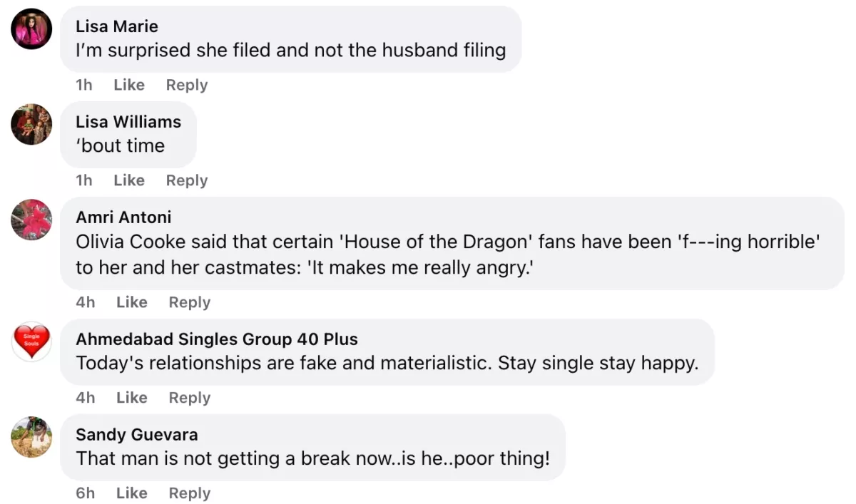The image size is (856, 504).
Task: Like Sandy Guevara's comment
Action: click(132, 493)
